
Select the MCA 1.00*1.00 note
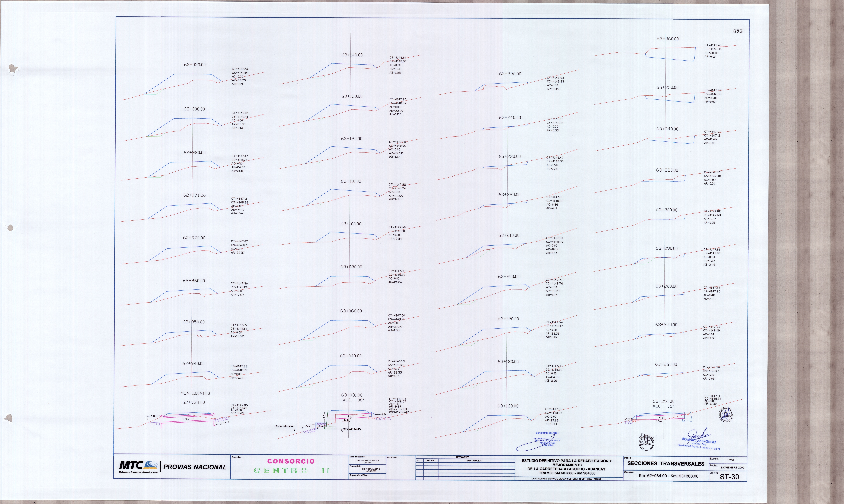(x=195, y=393)
